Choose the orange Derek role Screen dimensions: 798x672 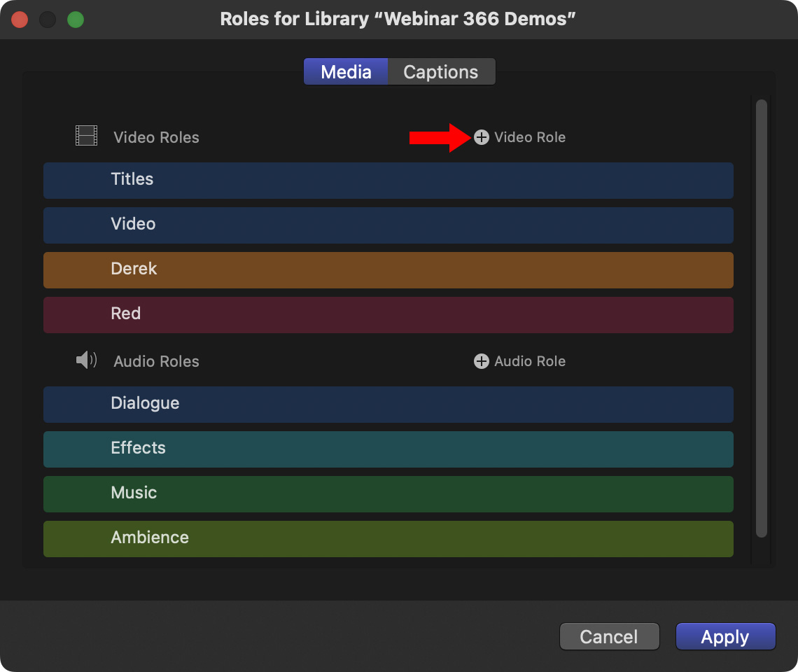coord(388,269)
